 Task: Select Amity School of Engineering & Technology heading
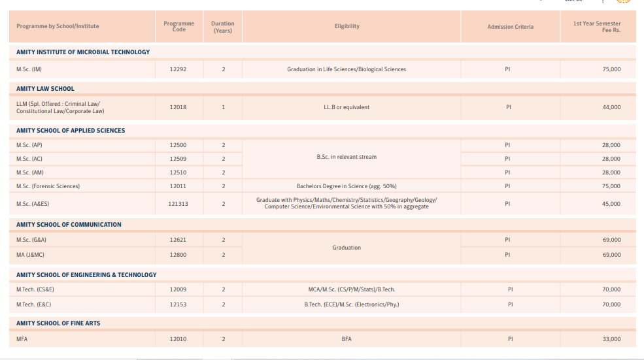86,275
